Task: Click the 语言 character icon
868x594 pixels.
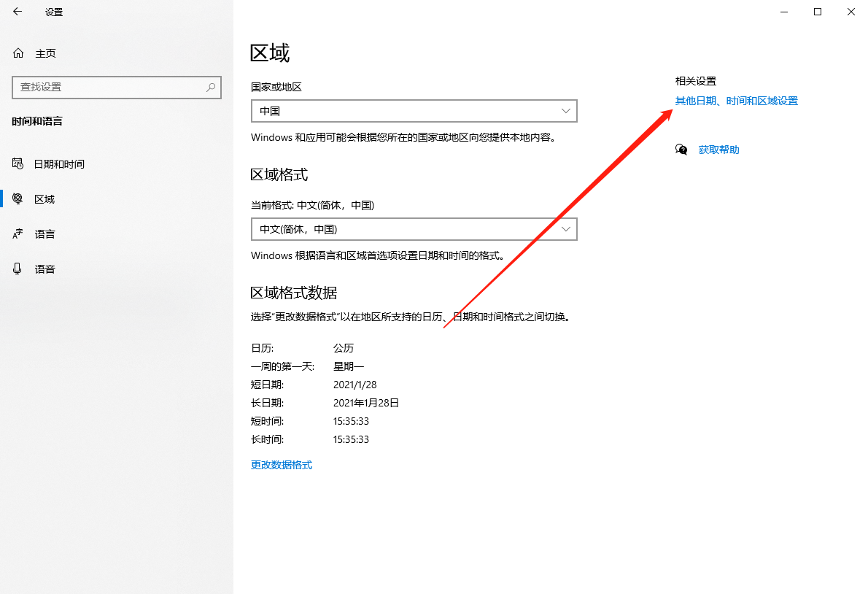Action: tap(18, 234)
